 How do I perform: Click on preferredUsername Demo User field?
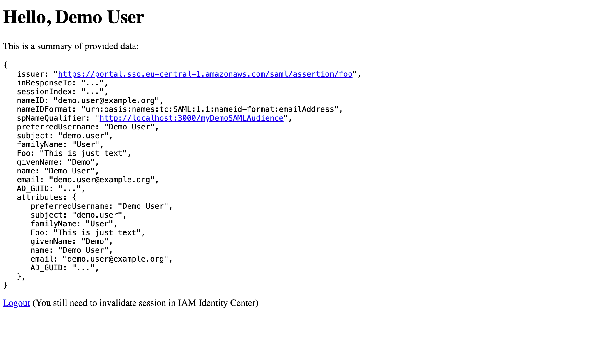coord(86,127)
